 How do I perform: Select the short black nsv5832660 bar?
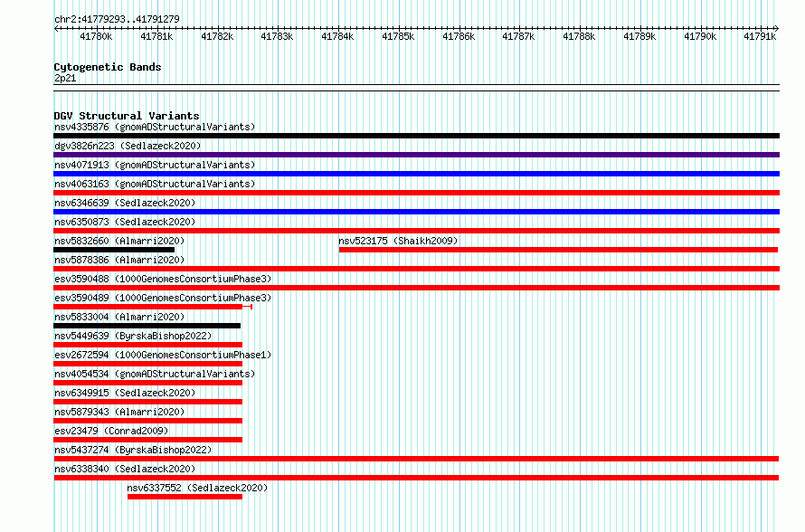[x=114, y=250]
